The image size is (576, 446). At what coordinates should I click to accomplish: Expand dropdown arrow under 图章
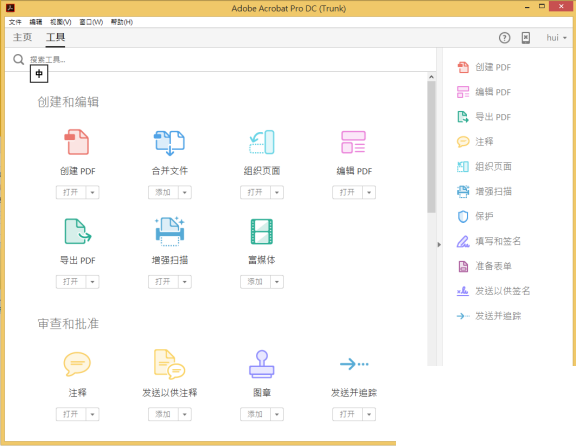click(277, 414)
